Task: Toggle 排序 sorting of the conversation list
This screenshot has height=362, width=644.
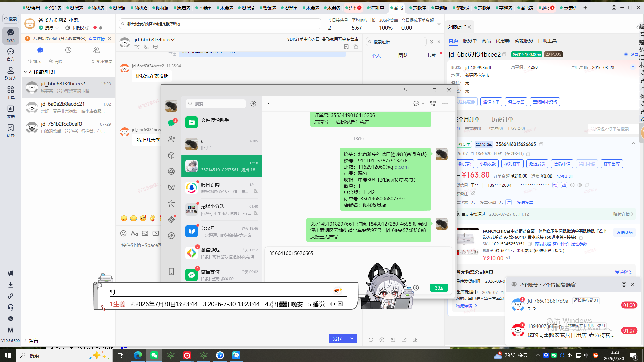Action: 34,61
